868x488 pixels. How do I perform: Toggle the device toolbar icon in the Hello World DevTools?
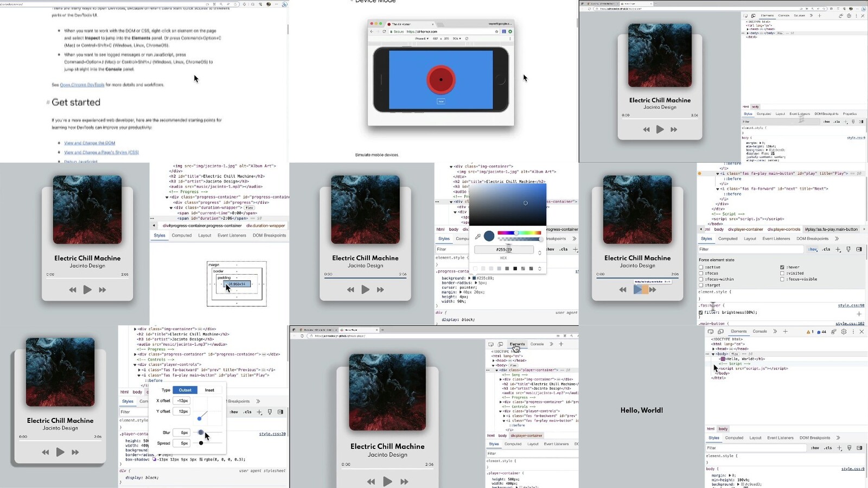pos(721,332)
